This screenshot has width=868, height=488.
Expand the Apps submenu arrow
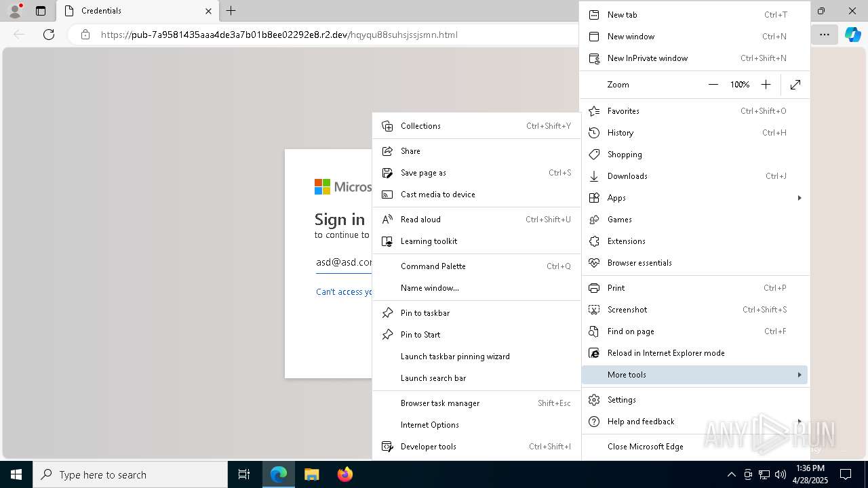(x=800, y=198)
